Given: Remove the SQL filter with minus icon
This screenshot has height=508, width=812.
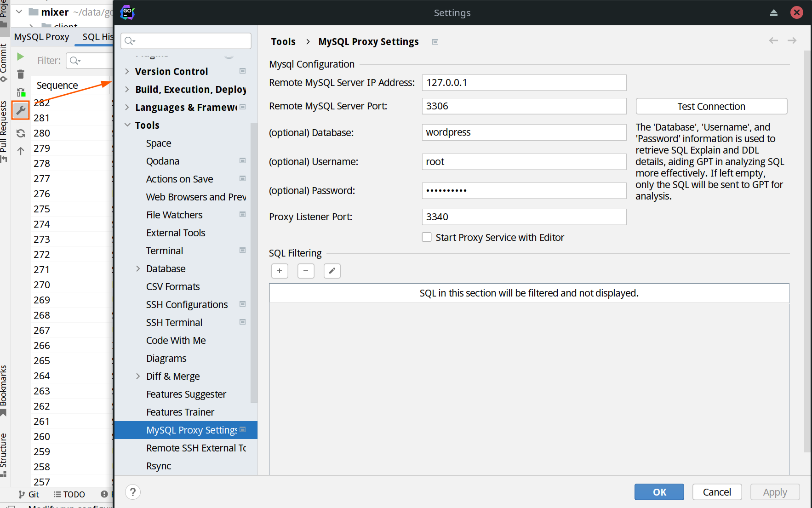Looking at the screenshot, I should point(306,271).
